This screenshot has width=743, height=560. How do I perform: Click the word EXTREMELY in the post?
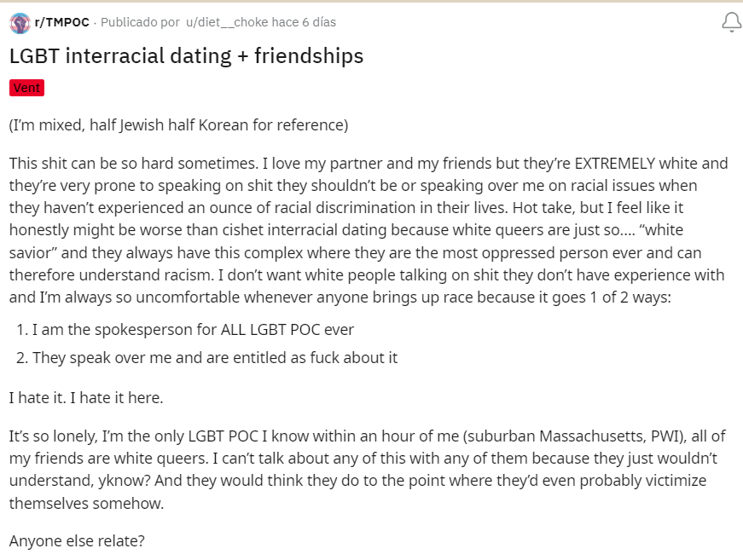coord(614,164)
